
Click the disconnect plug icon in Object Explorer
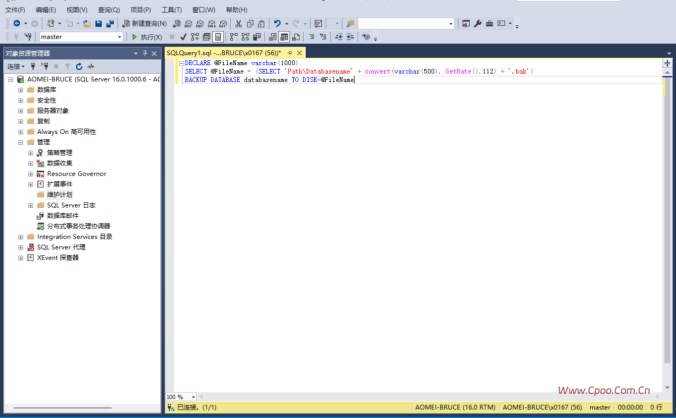(44, 66)
